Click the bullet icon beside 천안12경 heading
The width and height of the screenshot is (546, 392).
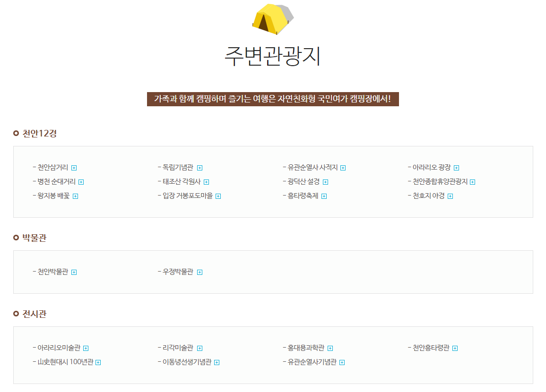pyautogui.click(x=17, y=134)
